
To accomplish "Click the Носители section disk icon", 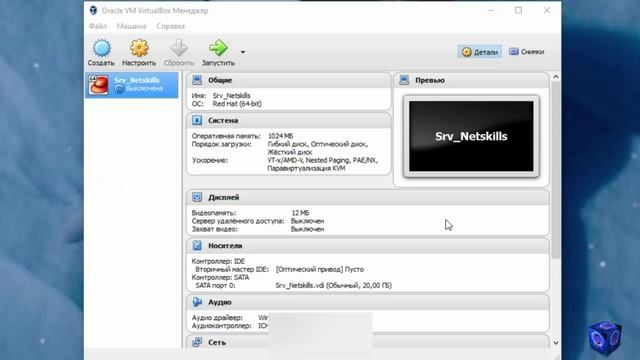I will coord(197,245).
